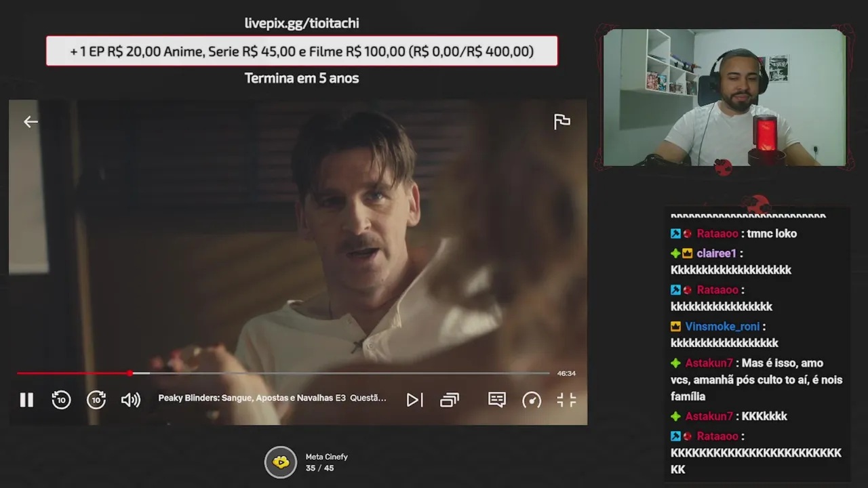Click the tmnc loko chat message

[772, 234]
